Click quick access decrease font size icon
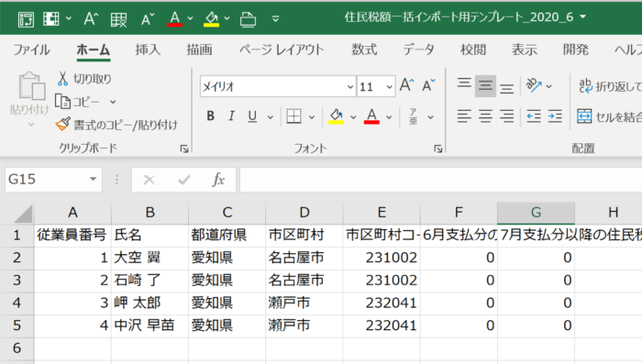Image resolution: width=642 pixels, height=364 pixels. pos(148,19)
